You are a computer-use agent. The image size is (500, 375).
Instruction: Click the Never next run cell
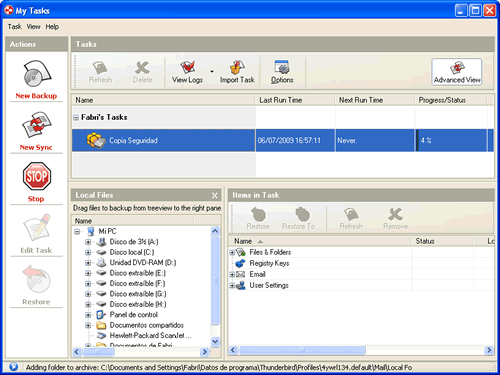[x=375, y=140]
